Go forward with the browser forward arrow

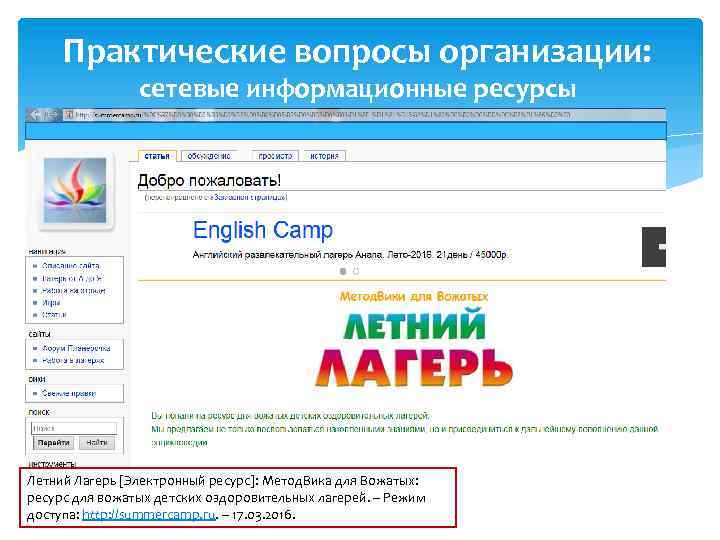[x=52, y=114]
